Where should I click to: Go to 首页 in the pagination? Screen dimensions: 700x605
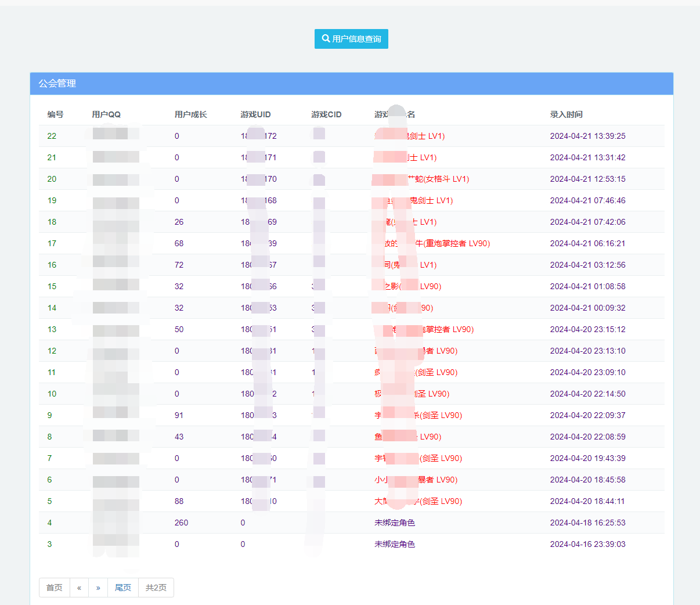55,588
